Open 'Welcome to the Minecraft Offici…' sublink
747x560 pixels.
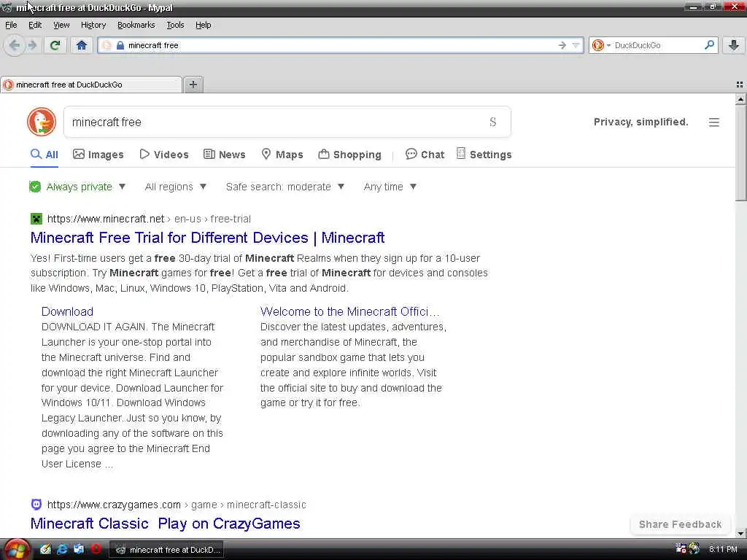coord(349,311)
